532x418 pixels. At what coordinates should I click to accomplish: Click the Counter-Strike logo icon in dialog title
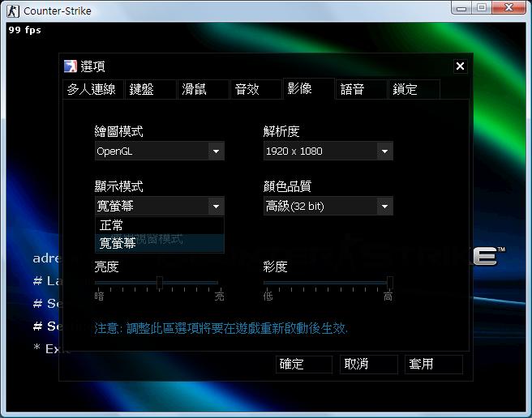[x=71, y=66]
